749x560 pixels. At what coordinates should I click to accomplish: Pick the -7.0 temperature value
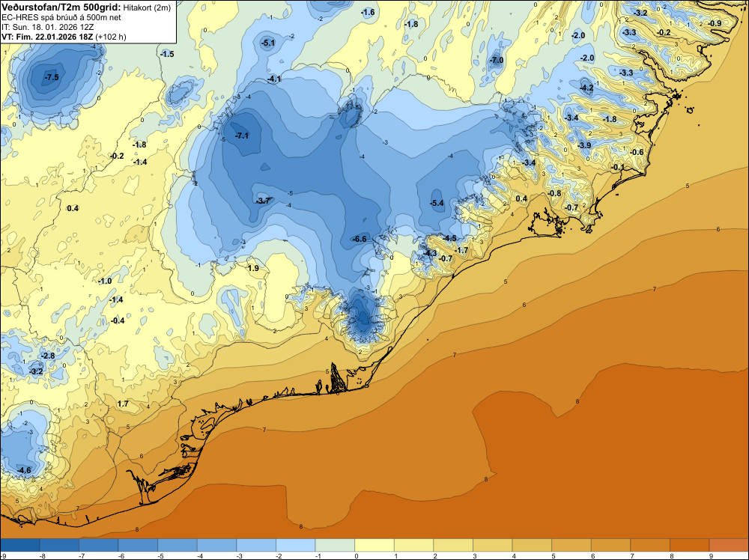[x=497, y=60]
